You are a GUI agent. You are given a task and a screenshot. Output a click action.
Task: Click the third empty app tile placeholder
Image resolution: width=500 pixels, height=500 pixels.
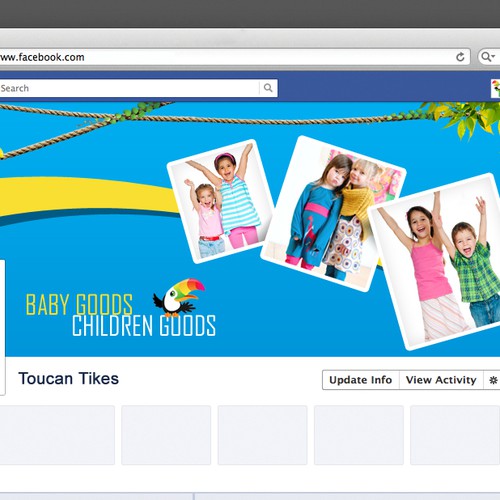262,435
